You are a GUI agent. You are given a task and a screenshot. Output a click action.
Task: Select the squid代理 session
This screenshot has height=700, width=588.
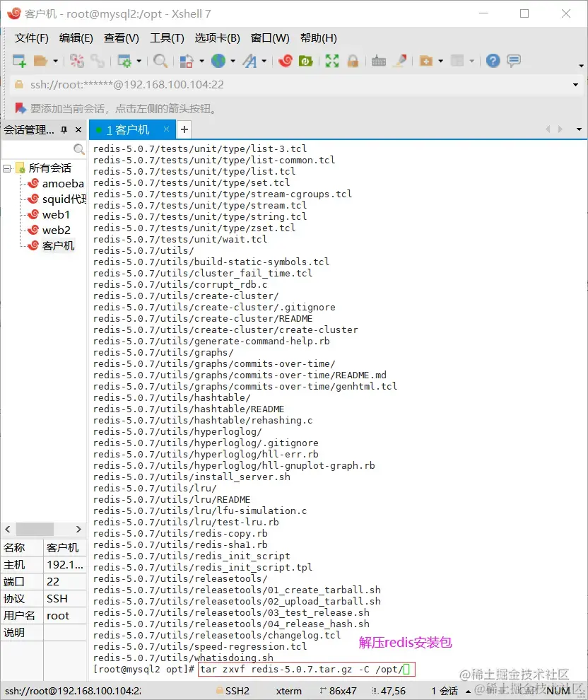(57, 199)
